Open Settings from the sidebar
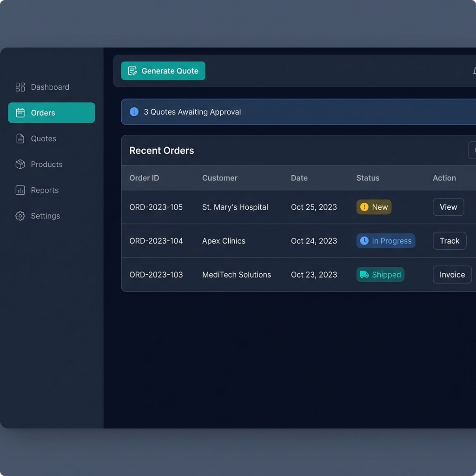Screen dimensions: 476x476 point(51,216)
